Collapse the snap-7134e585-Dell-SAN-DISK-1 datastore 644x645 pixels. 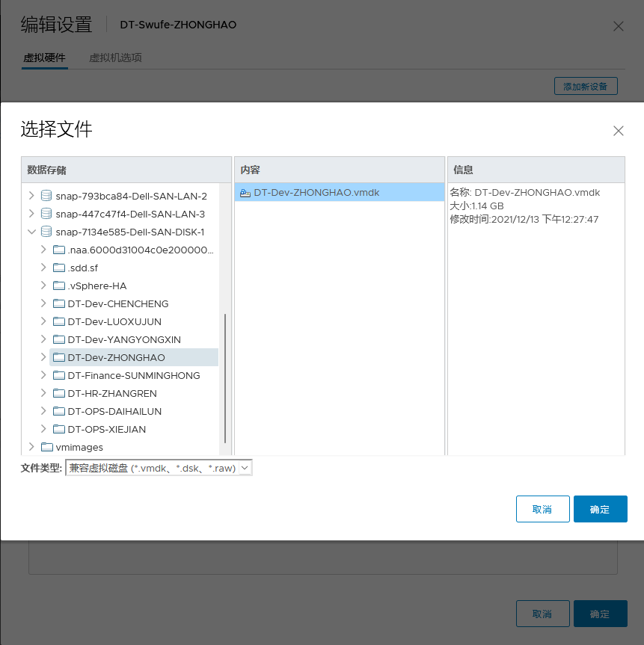[x=31, y=232]
